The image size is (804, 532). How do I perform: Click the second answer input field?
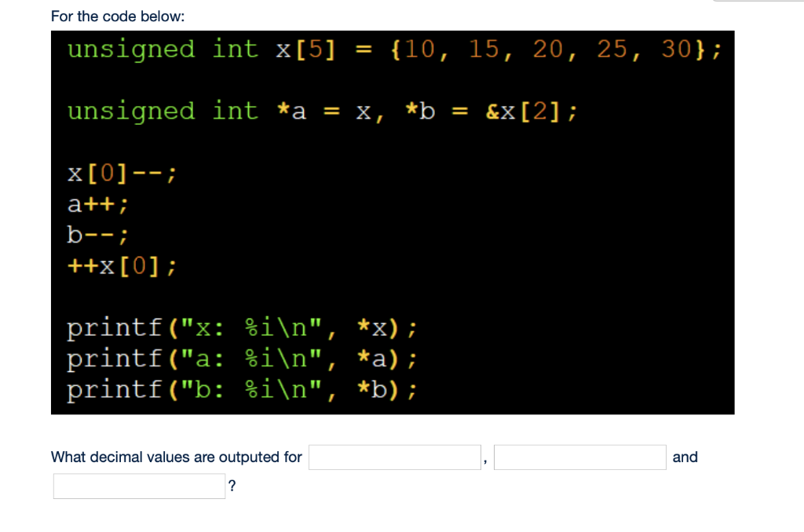pos(580,457)
